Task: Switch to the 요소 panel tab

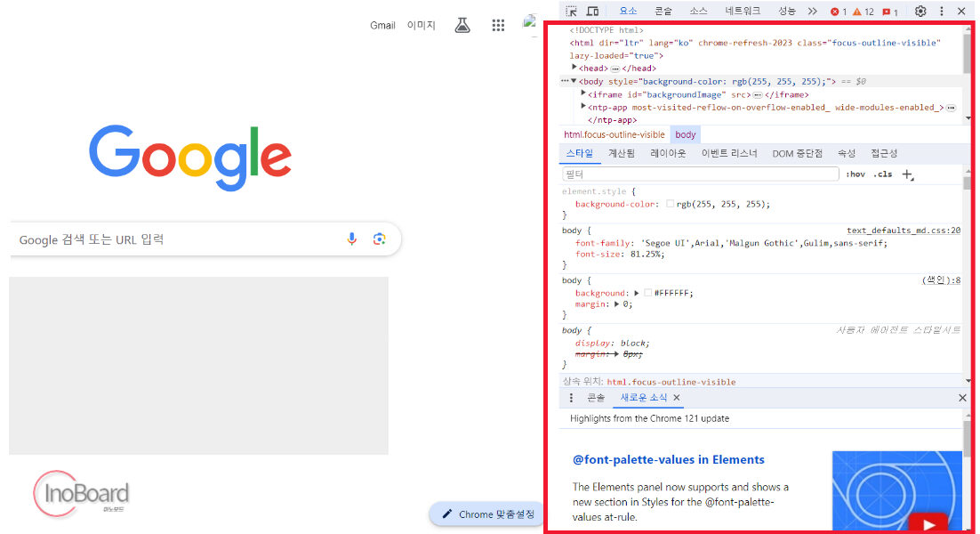Action: click(628, 12)
